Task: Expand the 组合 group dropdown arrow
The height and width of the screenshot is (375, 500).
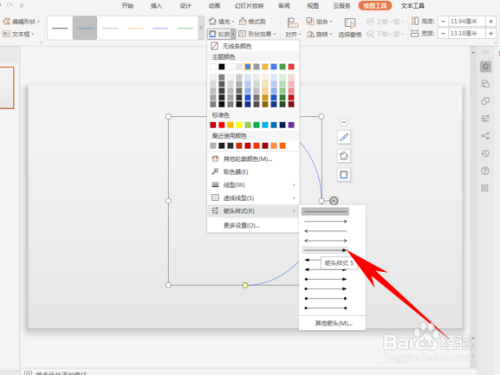Action: click(x=331, y=22)
